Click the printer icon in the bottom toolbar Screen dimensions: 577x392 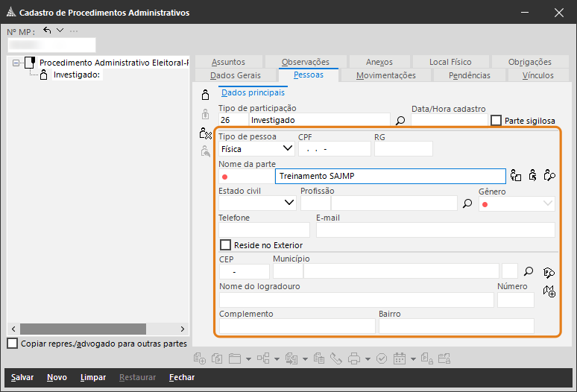(x=354, y=358)
